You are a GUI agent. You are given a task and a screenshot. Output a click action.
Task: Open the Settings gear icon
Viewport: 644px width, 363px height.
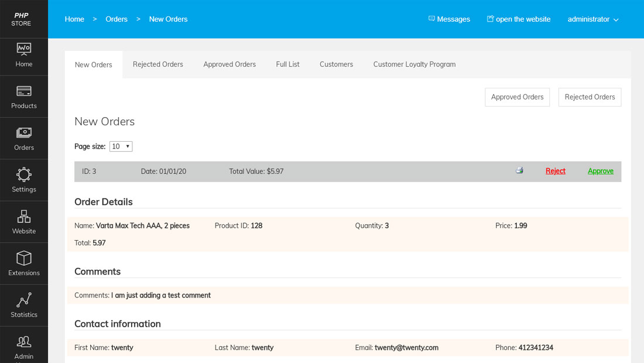[24, 174]
